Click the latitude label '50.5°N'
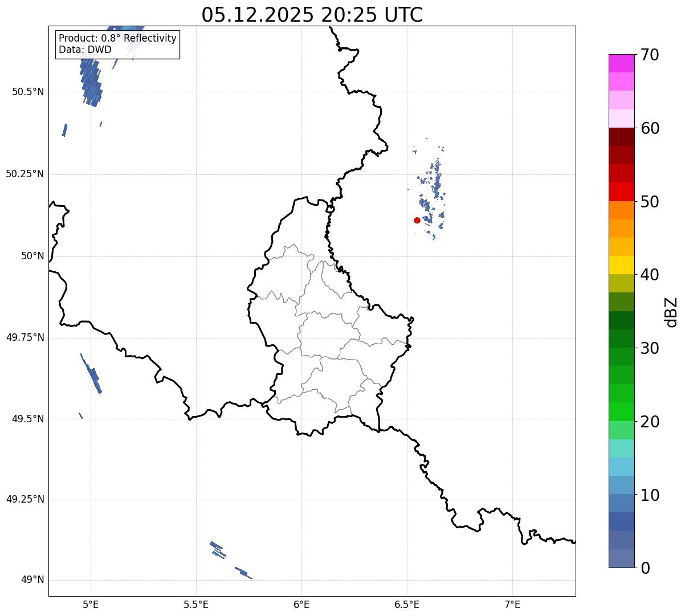The width and height of the screenshot is (685, 616). tap(28, 92)
